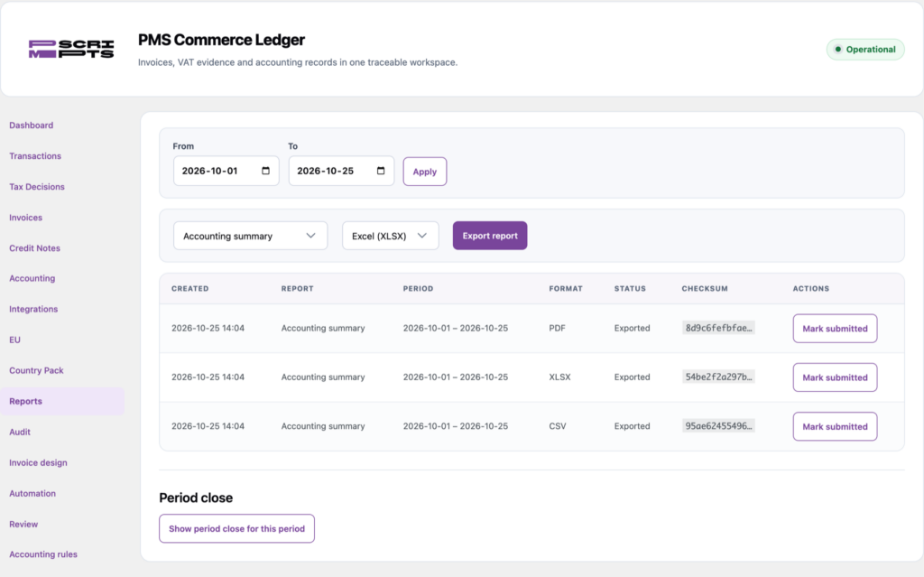Click the To date input 2026-10-25
The image size is (924, 577).
click(x=341, y=171)
